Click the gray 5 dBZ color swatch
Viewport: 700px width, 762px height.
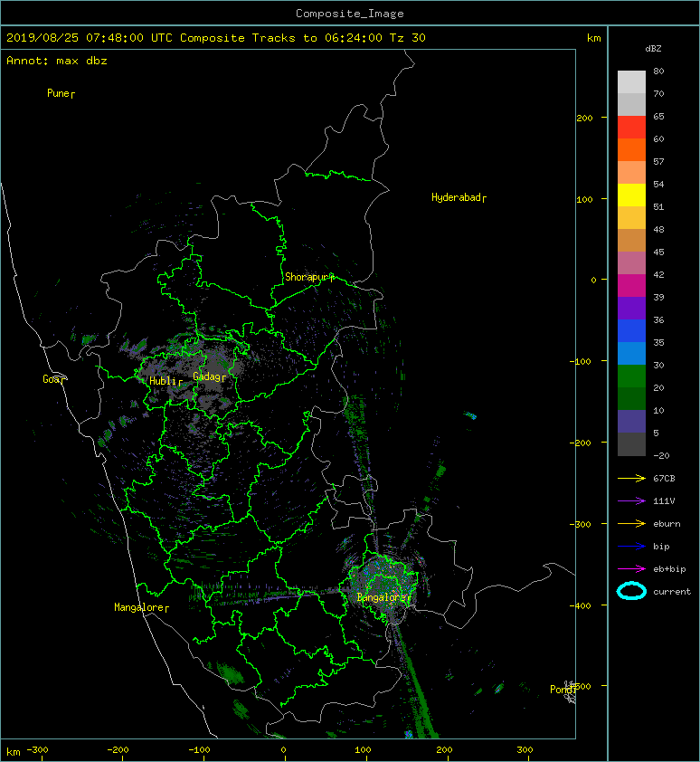631,444
